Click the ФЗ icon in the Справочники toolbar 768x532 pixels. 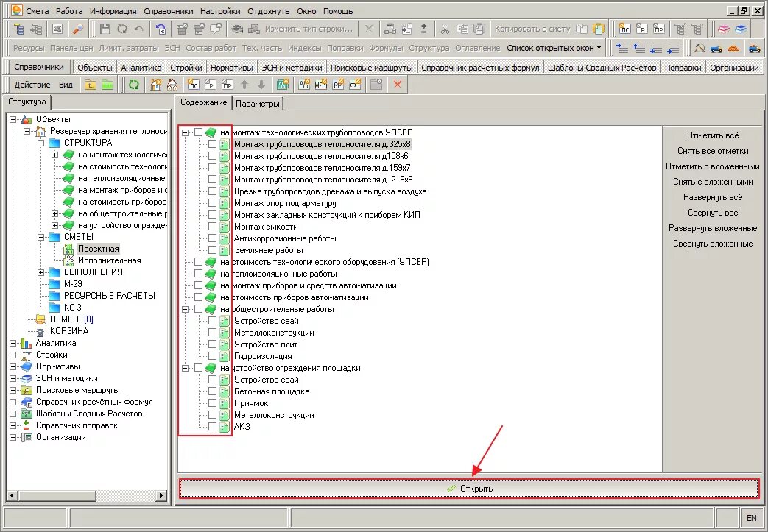coord(355,85)
